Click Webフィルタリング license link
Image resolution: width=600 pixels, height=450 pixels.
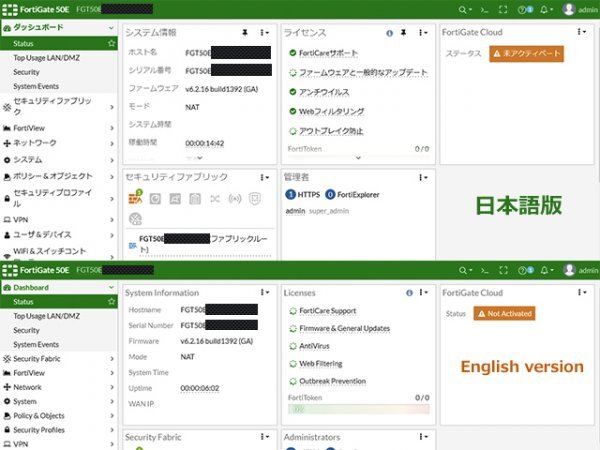tap(331, 111)
